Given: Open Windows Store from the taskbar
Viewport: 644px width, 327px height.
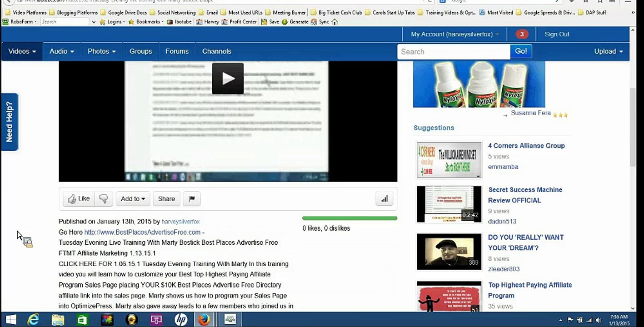Looking at the screenshot, I should pos(82,320).
